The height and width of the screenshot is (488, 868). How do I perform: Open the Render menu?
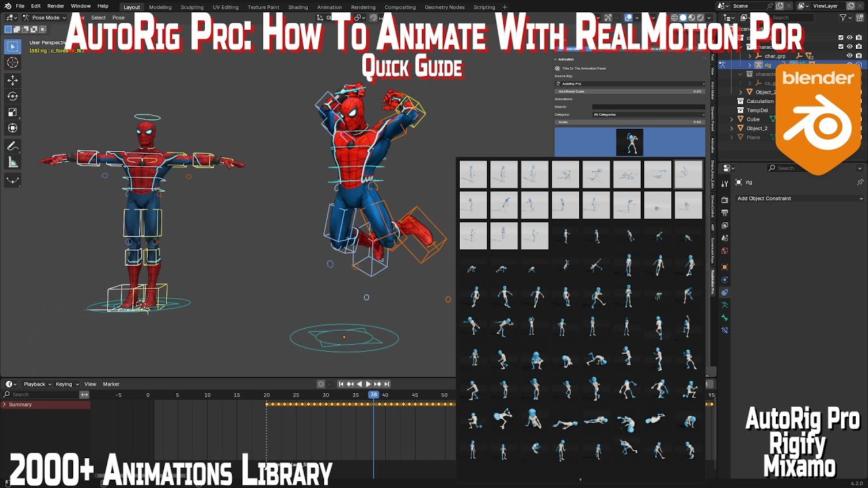pyautogui.click(x=56, y=6)
